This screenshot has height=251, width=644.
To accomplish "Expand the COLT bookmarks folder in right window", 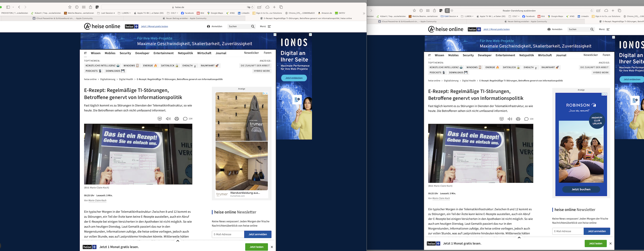I will [x=514, y=16].
